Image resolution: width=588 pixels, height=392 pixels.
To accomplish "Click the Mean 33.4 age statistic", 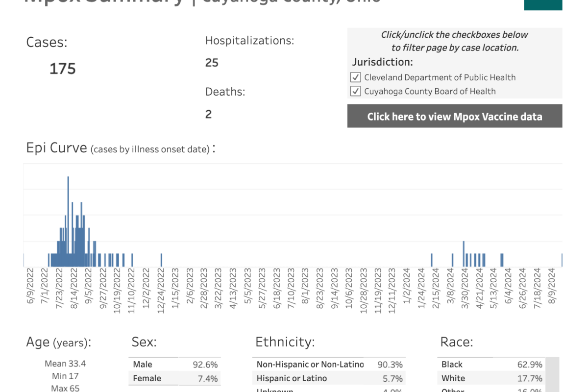I will [x=65, y=364].
